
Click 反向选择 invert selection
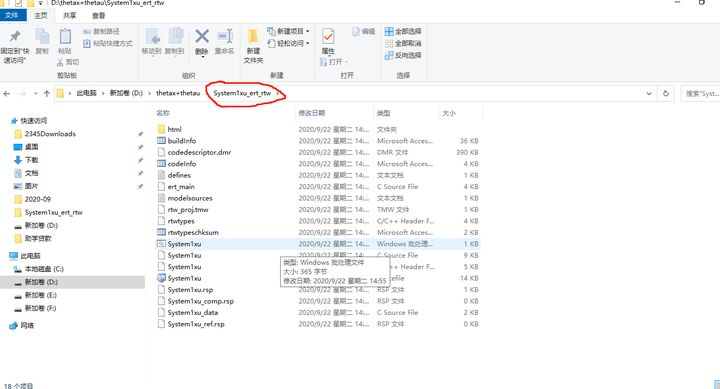(x=403, y=55)
